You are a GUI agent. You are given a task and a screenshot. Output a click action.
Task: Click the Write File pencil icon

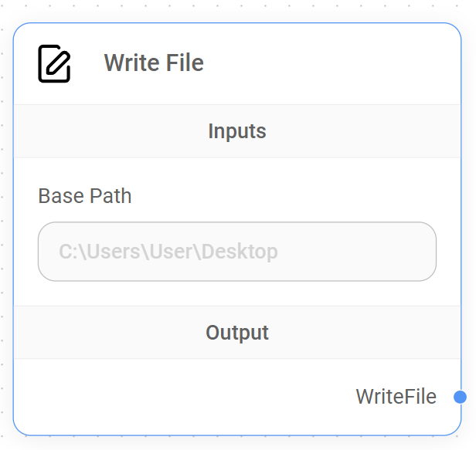click(x=54, y=63)
